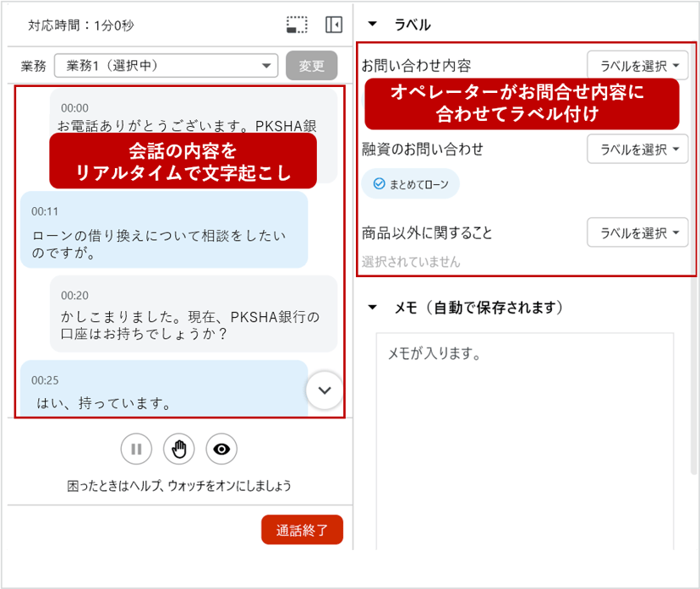Collapse the ラベル section triangle
Viewport: 700px width, 589px height.
point(373,25)
